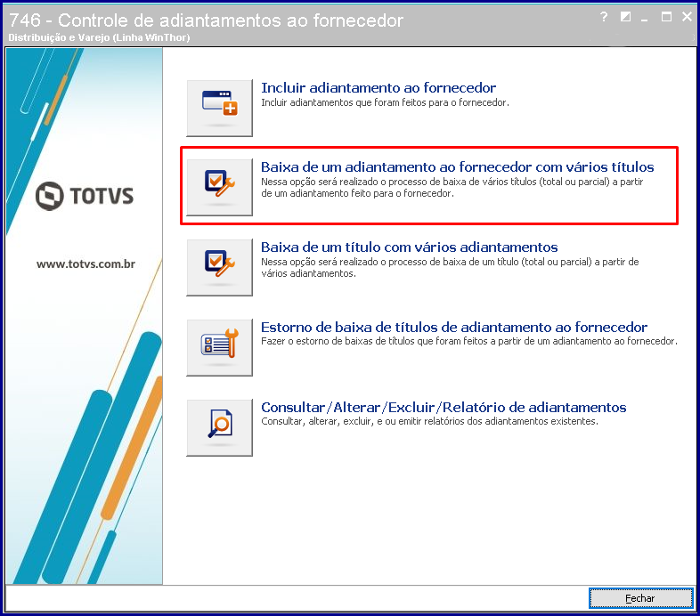Click the Fechar button

coord(640,598)
